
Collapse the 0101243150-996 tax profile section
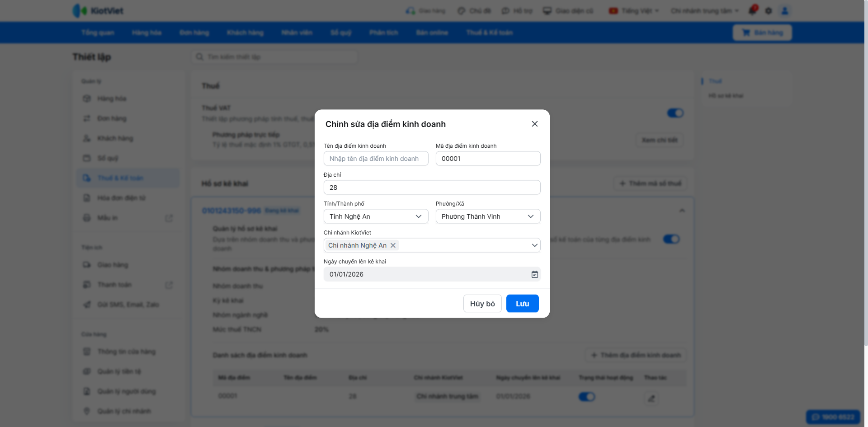[x=682, y=211]
